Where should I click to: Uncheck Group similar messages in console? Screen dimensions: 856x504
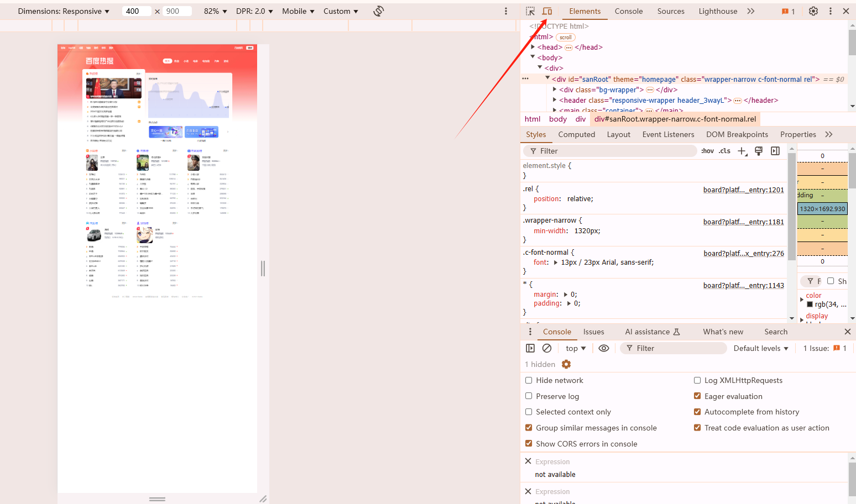[529, 428]
